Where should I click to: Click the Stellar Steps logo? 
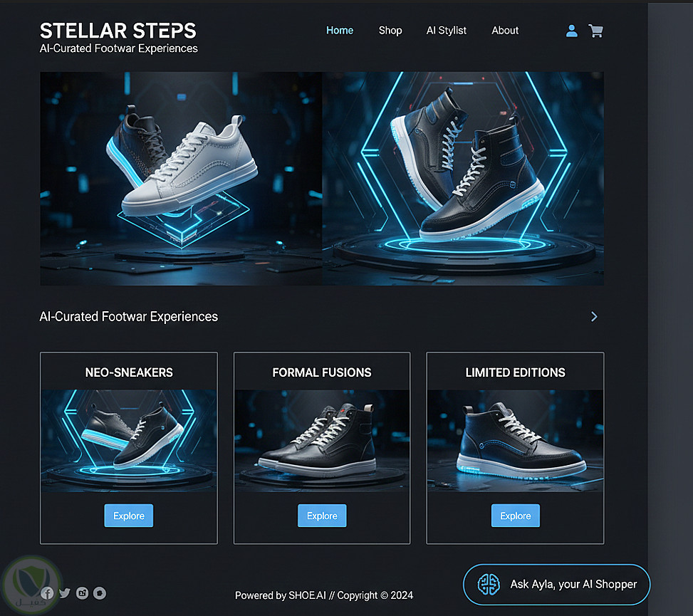(118, 31)
